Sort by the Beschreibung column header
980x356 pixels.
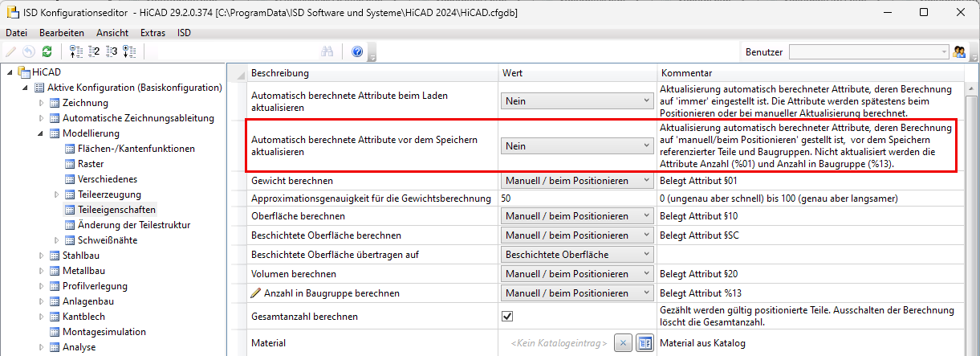tap(372, 73)
